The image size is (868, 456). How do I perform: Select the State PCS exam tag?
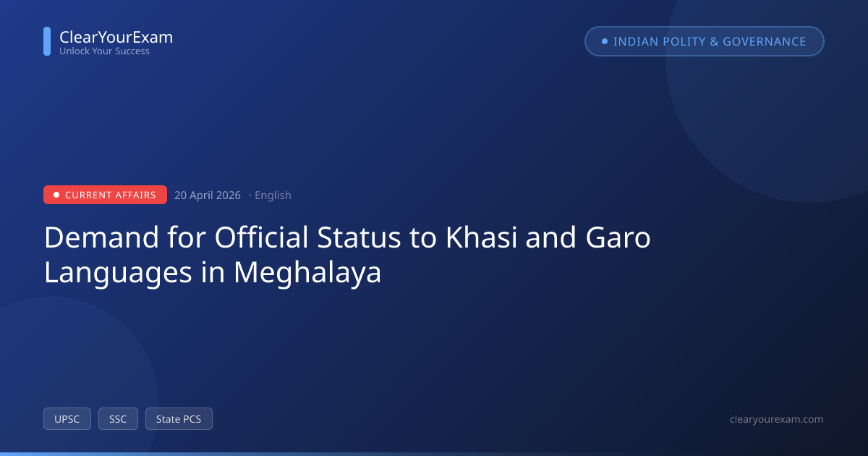(x=179, y=419)
